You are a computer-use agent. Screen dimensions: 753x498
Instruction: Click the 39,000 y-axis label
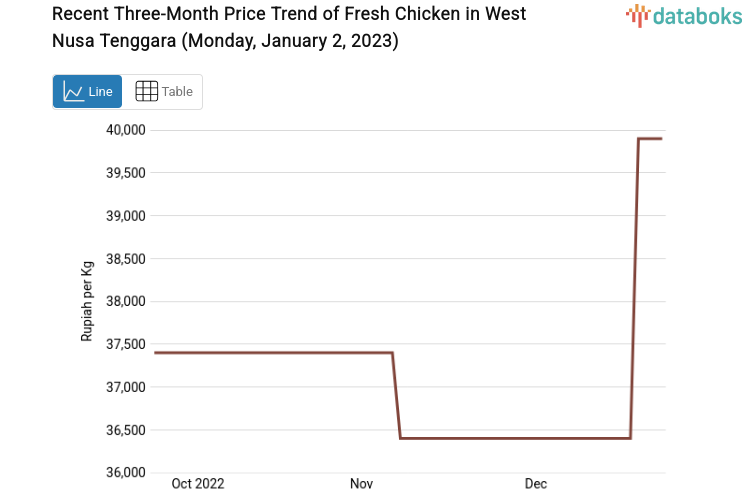(x=126, y=216)
